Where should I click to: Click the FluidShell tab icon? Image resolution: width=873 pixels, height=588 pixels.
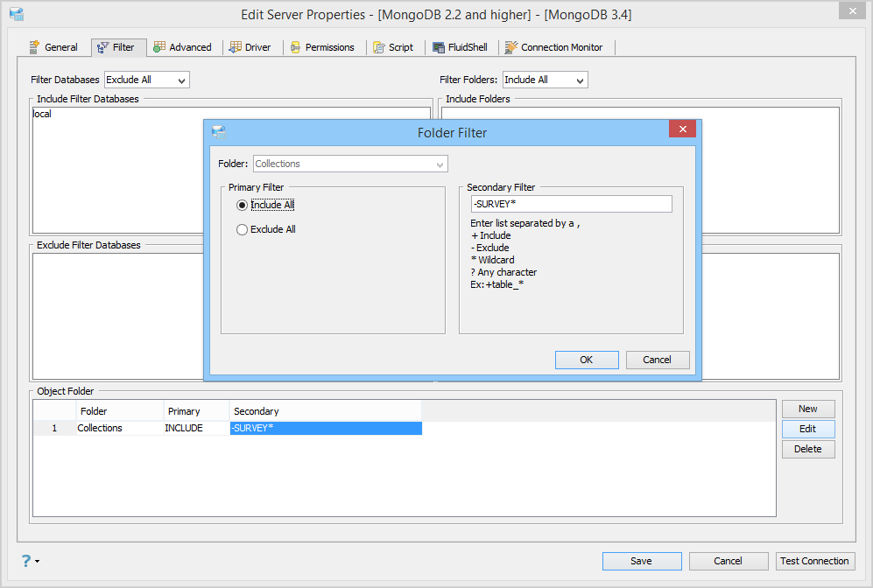tap(439, 47)
